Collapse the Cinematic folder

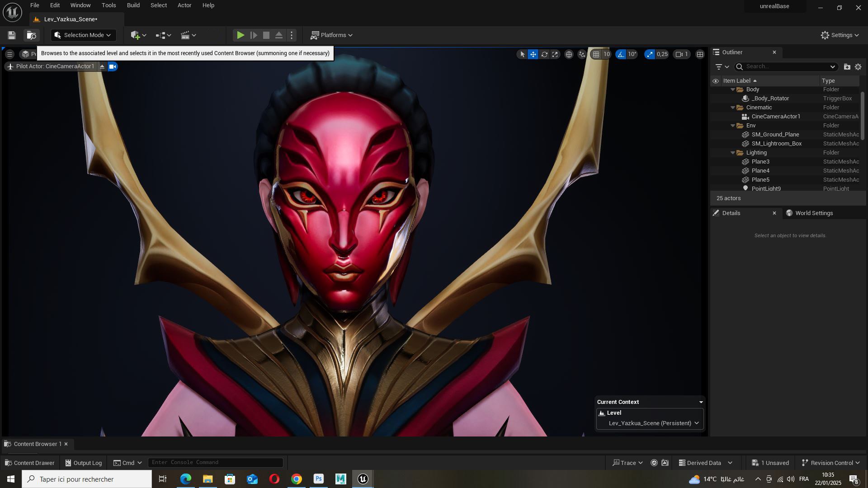coord(733,108)
